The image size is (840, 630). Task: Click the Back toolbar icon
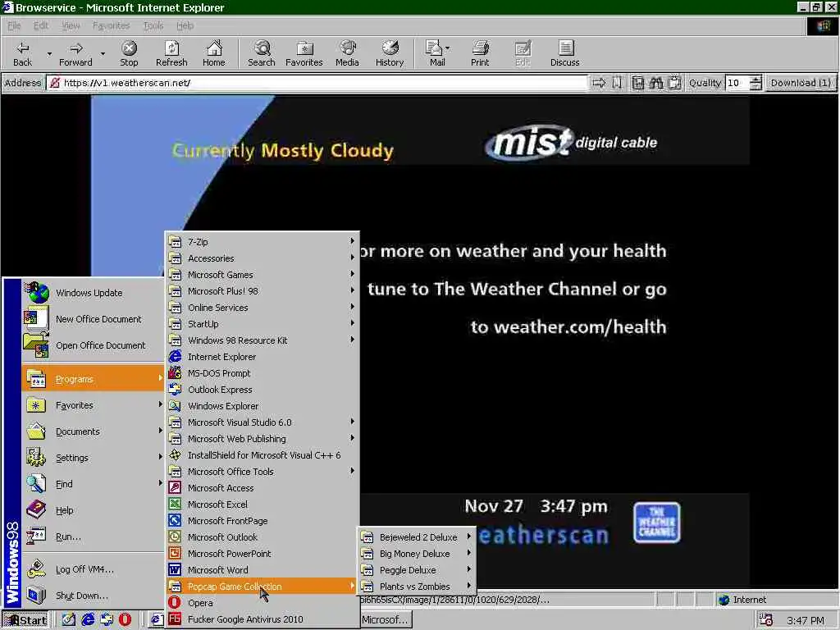(22, 53)
